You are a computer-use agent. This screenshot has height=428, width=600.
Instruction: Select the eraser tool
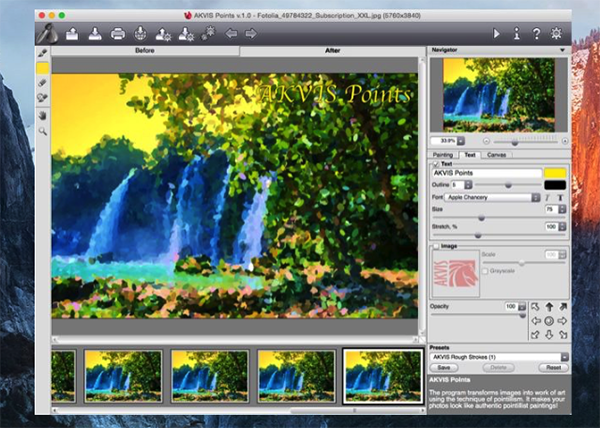pyautogui.click(x=42, y=82)
